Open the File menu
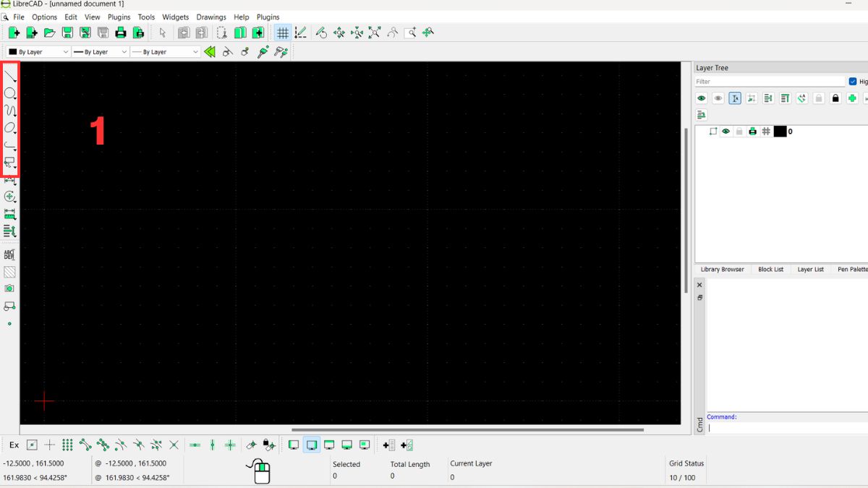 point(19,17)
